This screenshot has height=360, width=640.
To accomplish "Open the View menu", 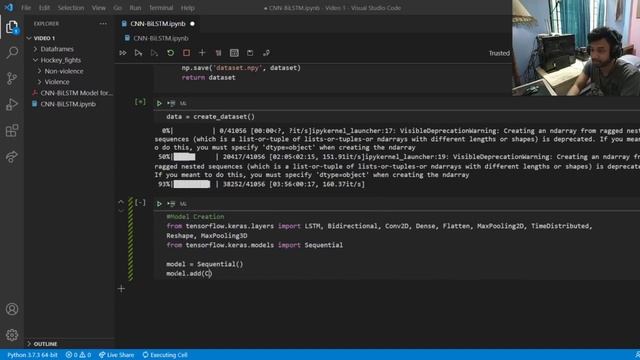I will 98,8.
